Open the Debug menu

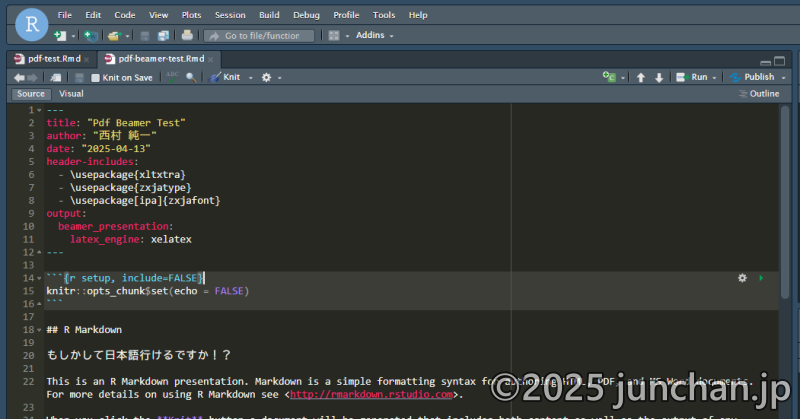306,15
